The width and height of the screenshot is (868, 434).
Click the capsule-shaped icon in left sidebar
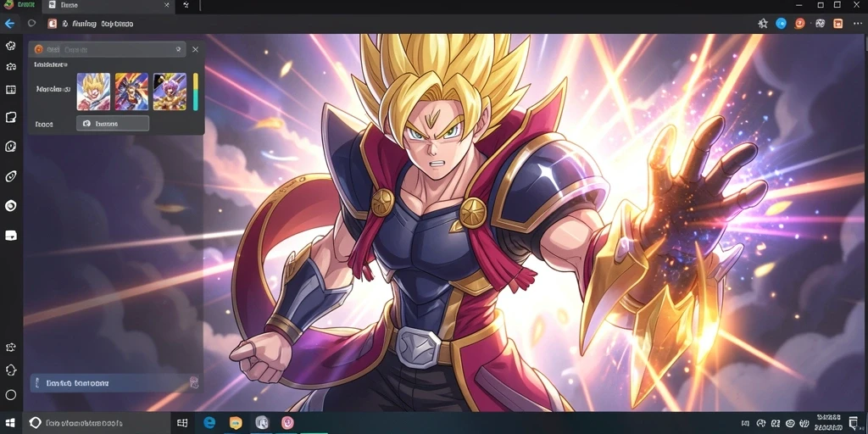point(10,176)
